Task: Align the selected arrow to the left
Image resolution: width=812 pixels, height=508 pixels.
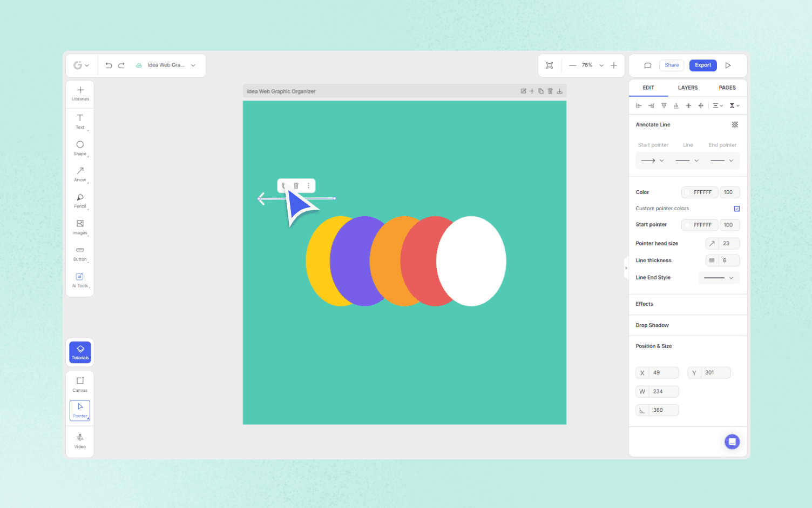Action: pos(639,105)
